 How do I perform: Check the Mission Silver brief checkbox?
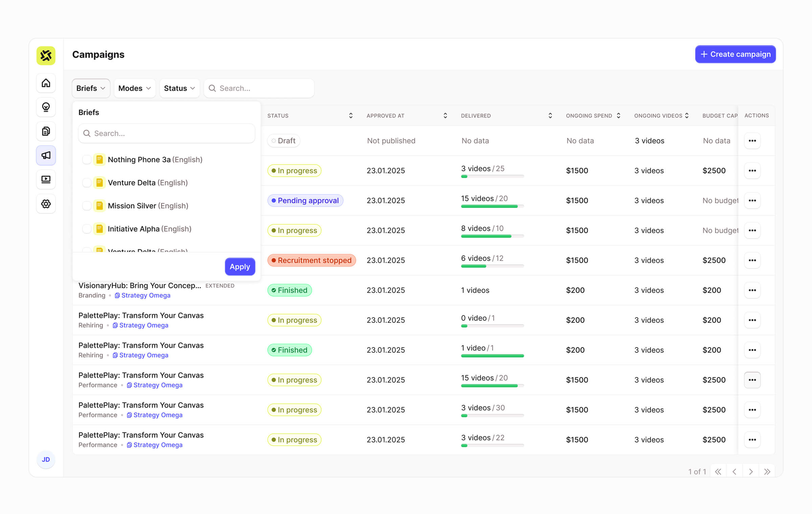click(87, 206)
